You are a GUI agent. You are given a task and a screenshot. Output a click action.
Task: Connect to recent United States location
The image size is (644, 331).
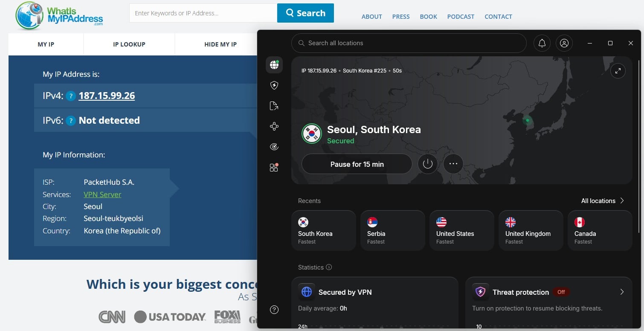pyautogui.click(x=462, y=230)
